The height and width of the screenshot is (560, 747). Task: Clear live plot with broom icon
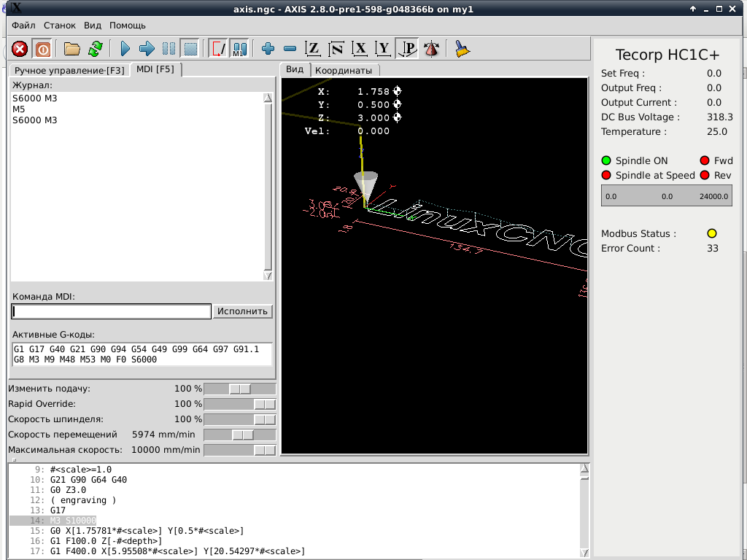coord(462,49)
